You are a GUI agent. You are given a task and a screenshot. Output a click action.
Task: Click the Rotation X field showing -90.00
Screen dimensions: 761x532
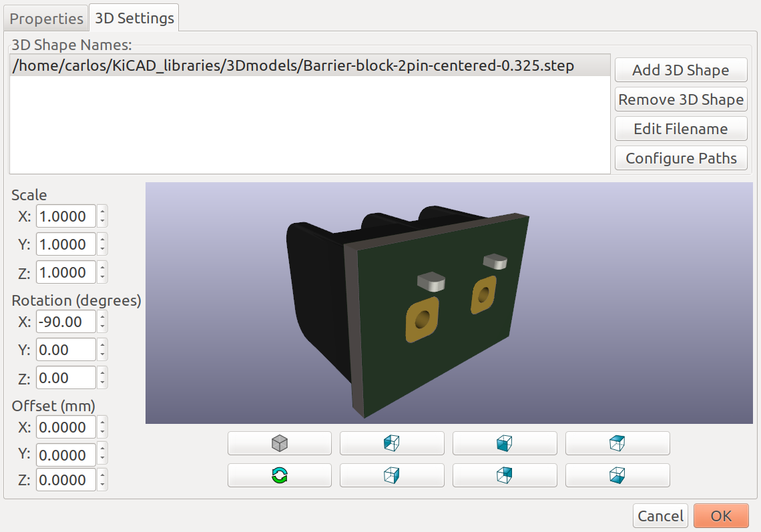pyautogui.click(x=66, y=321)
